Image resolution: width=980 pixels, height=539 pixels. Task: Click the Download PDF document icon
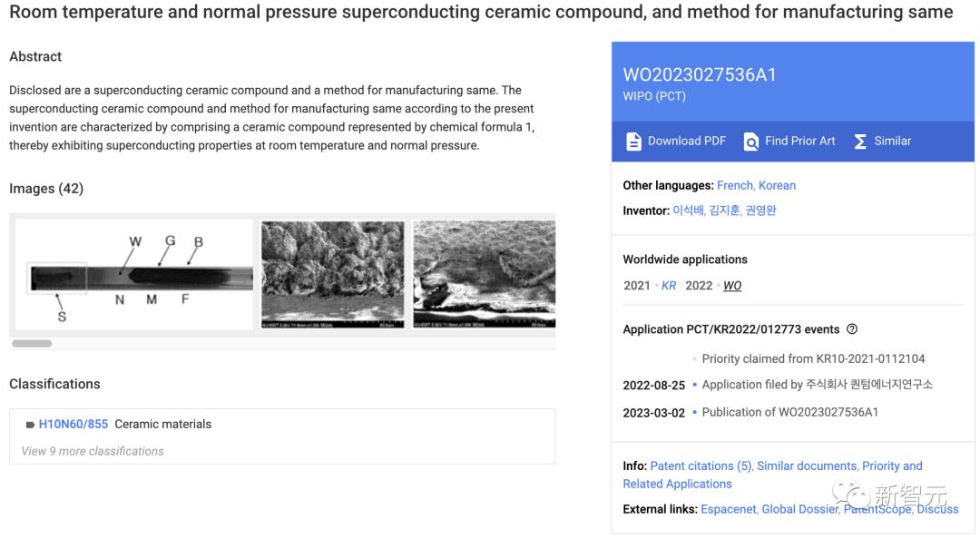click(633, 142)
